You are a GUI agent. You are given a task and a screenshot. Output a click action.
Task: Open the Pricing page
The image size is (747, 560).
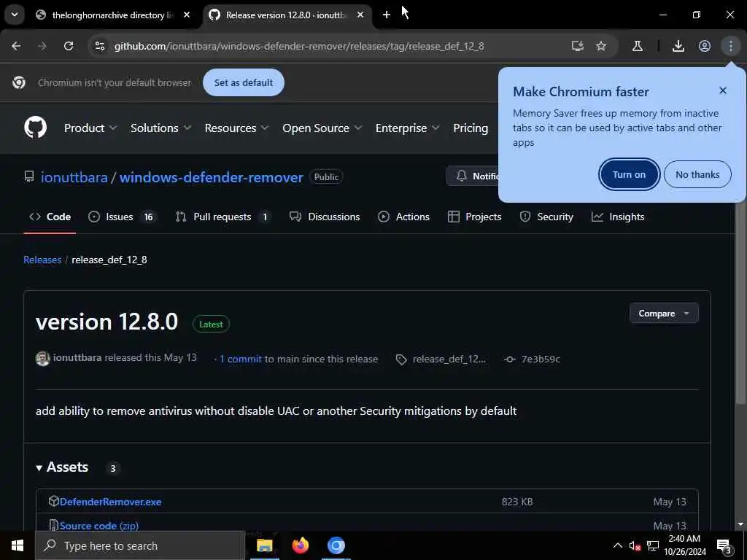pyautogui.click(x=471, y=128)
